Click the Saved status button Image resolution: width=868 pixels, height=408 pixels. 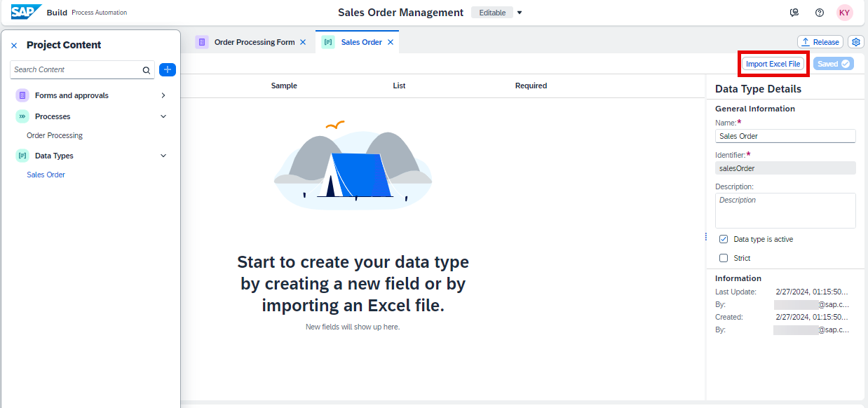(834, 64)
